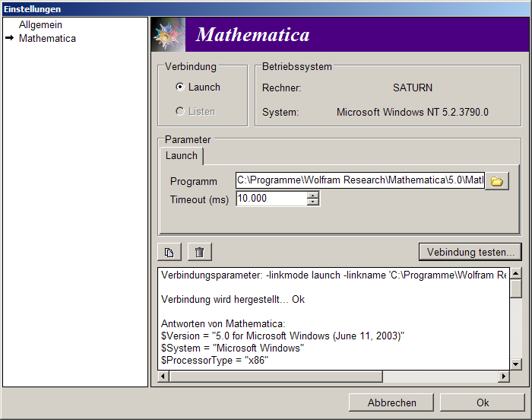532x420 pixels.
Task: Confirm settings with the Ok button
Action: (x=483, y=402)
